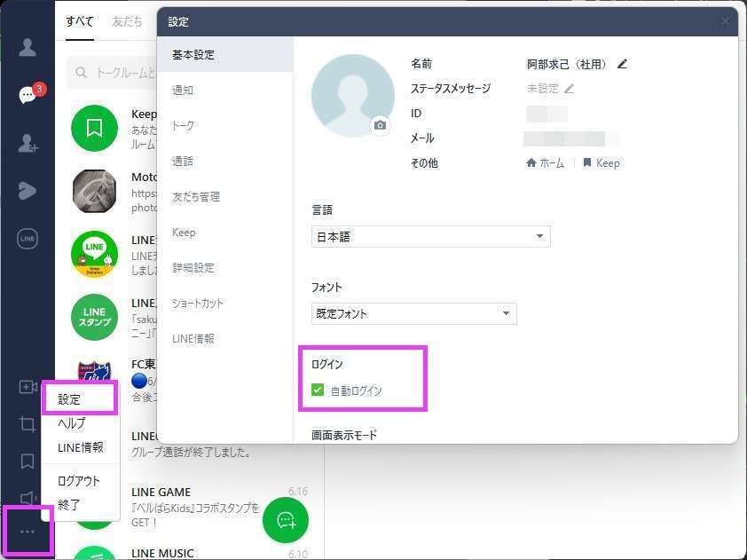Image resolution: width=747 pixels, height=560 pixels.
Task: Click the talk room search field
Action: point(112,73)
